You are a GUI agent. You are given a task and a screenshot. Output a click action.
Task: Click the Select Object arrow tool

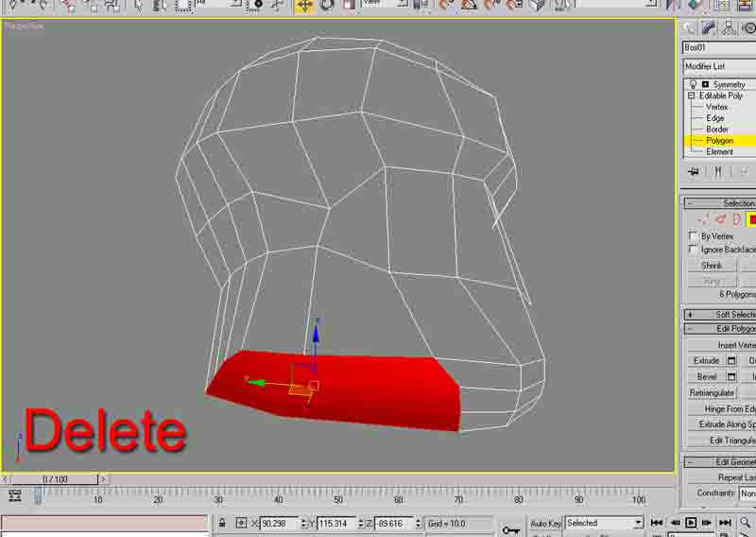click(139, 6)
